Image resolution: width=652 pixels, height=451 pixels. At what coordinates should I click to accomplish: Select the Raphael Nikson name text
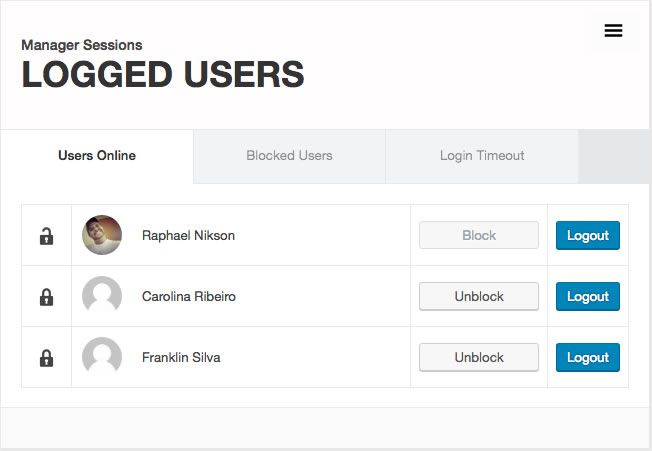(x=188, y=235)
